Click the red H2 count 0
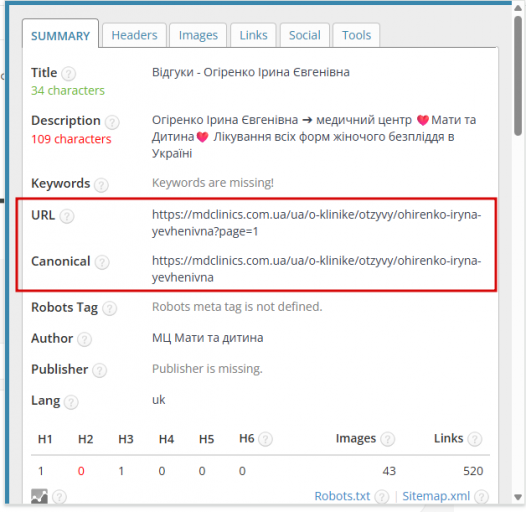526x512 pixels. point(81,471)
